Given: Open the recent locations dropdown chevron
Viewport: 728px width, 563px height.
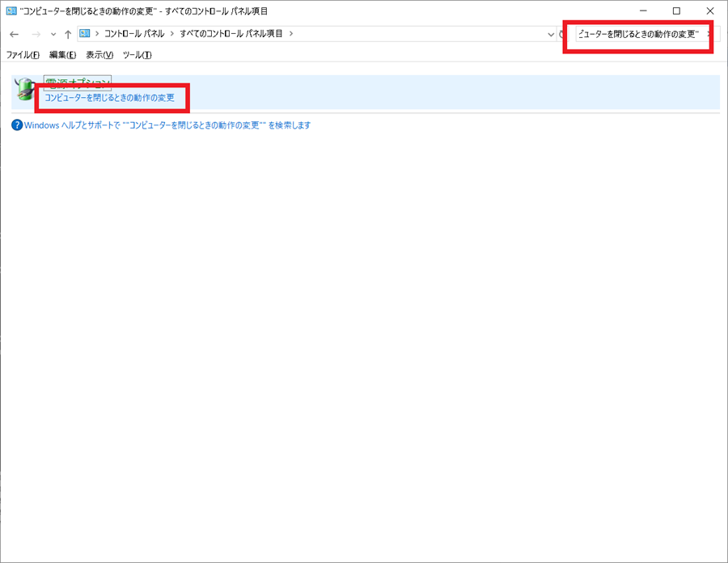Looking at the screenshot, I should point(52,34).
